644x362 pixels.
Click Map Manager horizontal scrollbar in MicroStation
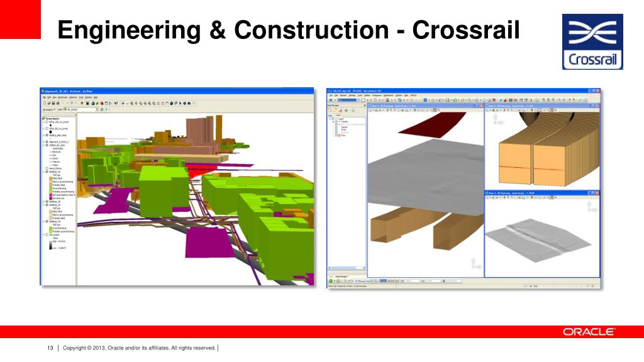[347, 268]
